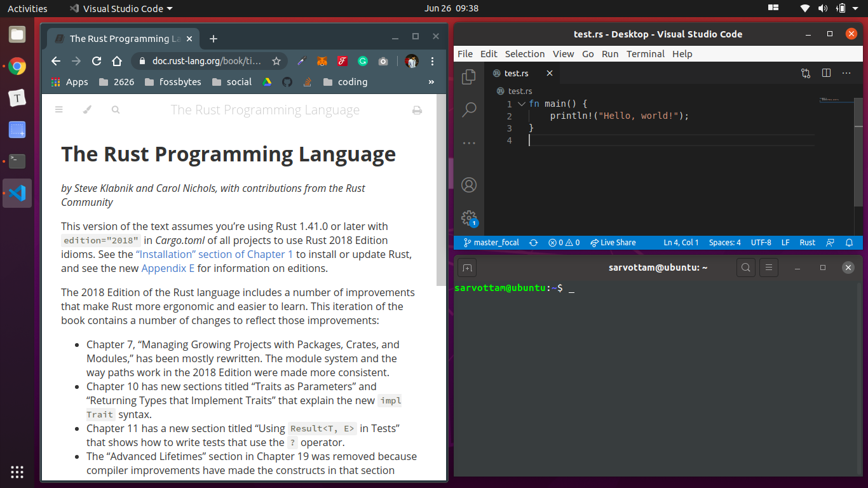Change encoding via UTF-8 status item
Screen dimensions: 868x488
pyautogui.click(x=761, y=243)
